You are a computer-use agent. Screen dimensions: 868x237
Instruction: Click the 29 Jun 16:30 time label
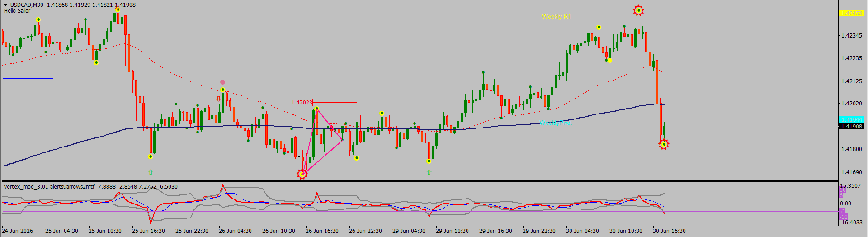pos(495,231)
